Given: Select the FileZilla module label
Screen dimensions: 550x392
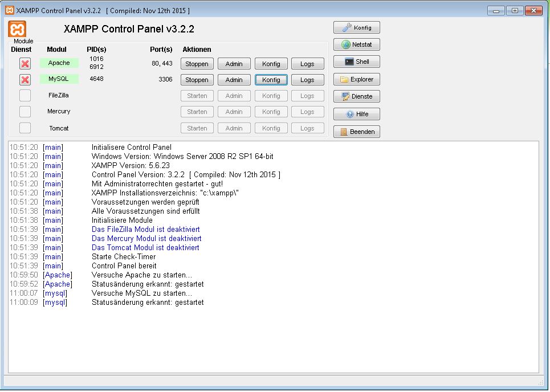Looking at the screenshot, I should point(59,95).
